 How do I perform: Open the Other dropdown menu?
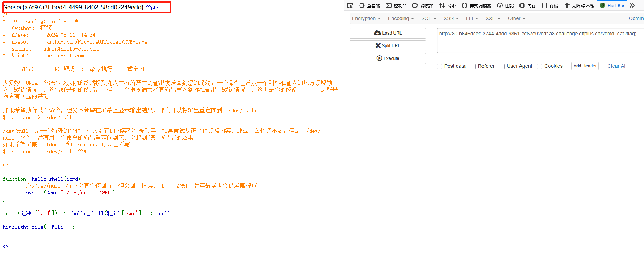click(x=517, y=18)
